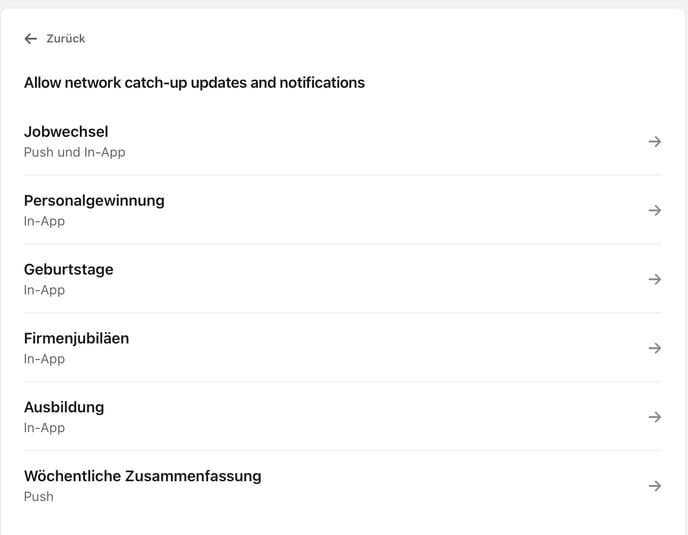
Task: Click 'Push' status under Wöchentliche Zusammenfassung
Action: coord(39,497)
